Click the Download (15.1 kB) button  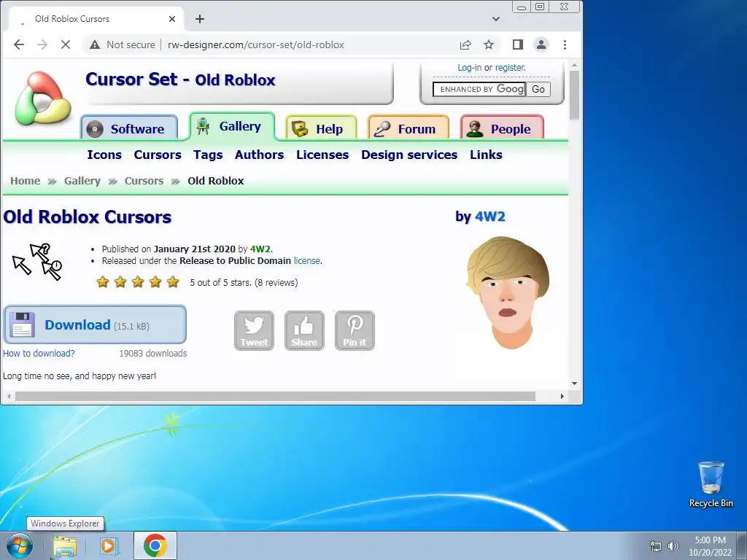point(95,324)
